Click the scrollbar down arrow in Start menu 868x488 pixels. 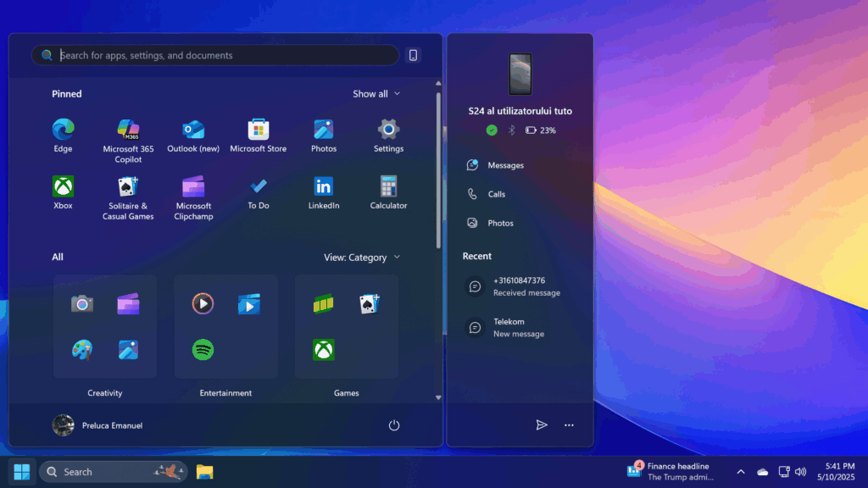(x=438, y=397)
